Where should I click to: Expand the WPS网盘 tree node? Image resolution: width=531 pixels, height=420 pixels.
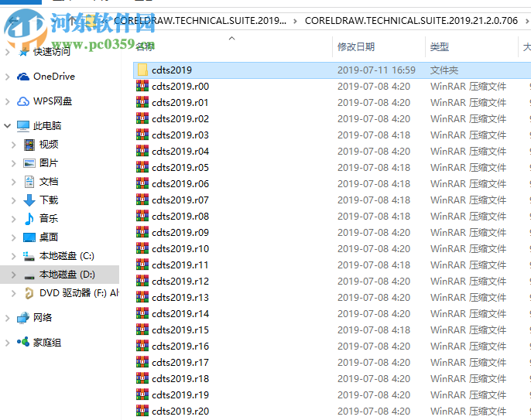pyautogui.click(x=8, y=101)
